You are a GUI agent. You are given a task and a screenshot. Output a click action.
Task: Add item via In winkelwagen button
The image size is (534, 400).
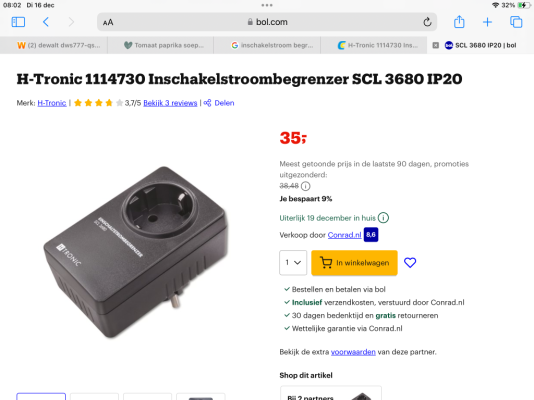click(x=354, y=262)
